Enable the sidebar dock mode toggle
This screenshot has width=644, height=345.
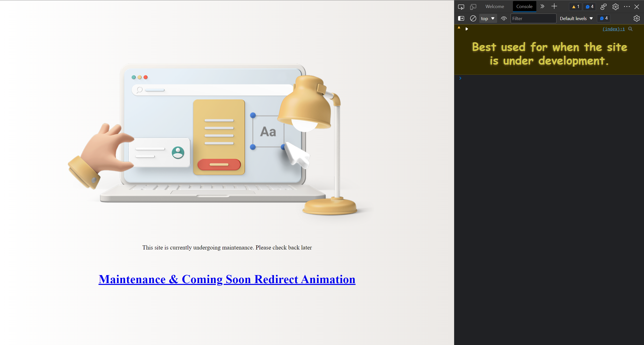pos(461,18)
